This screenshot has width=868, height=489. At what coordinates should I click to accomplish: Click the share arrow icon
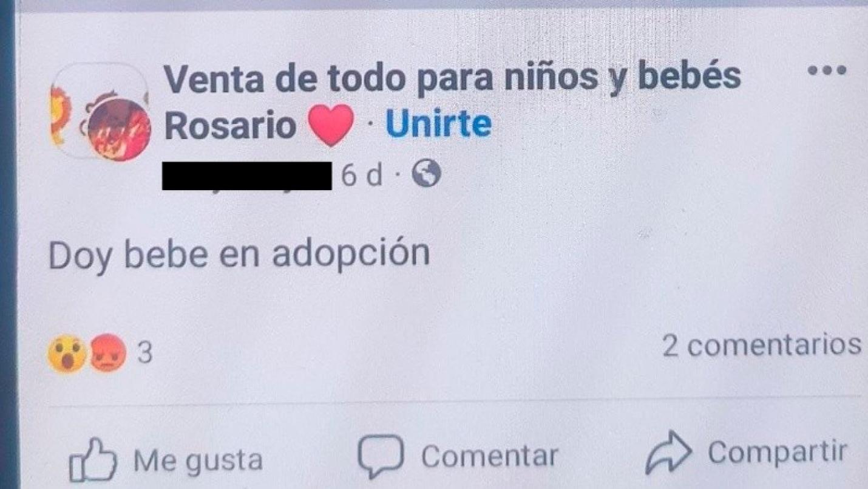[x=668, y=453]
